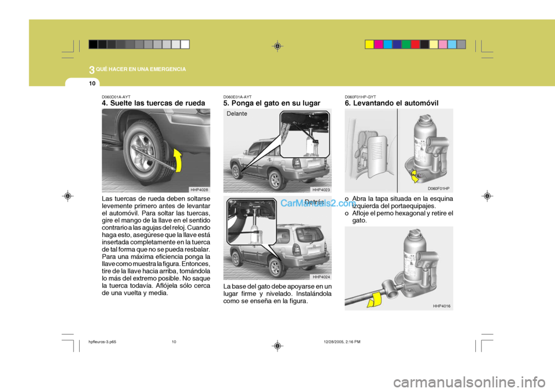Click the code 'D060E01A-AYT'
This screenshot has height=392, width=555.
pyautogui.click(x=238, y=97)
